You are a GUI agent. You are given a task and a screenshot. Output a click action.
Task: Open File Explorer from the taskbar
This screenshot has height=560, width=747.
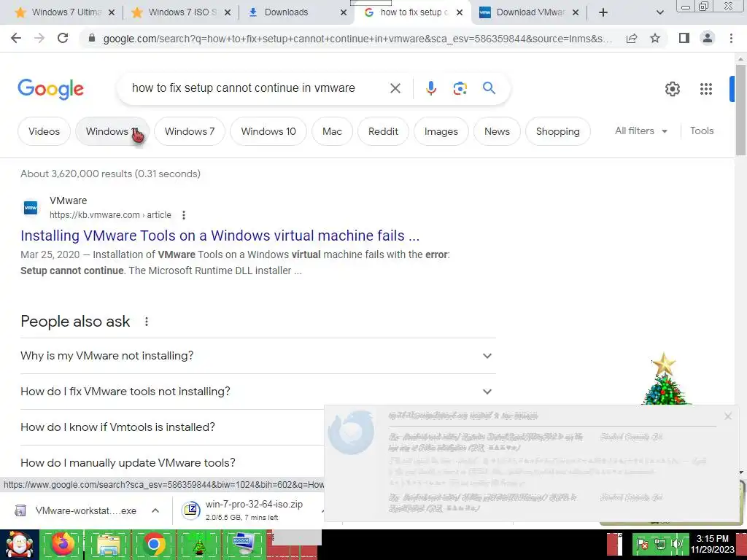[108, 544]
